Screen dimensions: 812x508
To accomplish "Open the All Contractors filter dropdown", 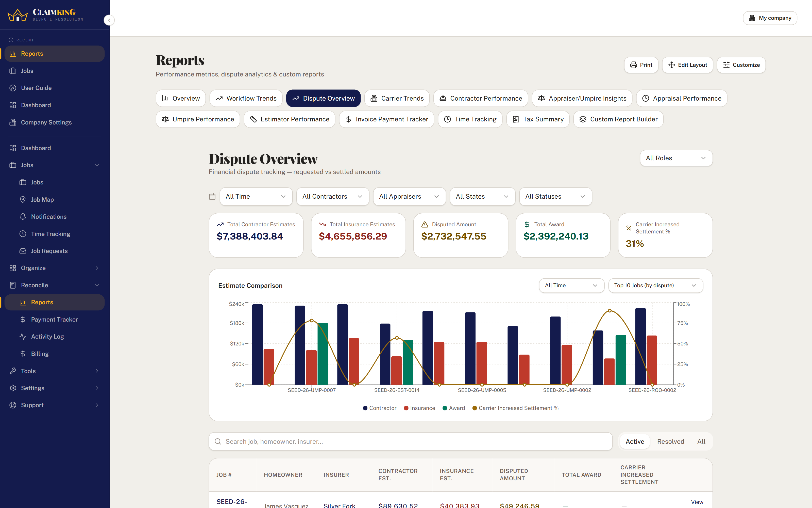I will tap(332, 197).
